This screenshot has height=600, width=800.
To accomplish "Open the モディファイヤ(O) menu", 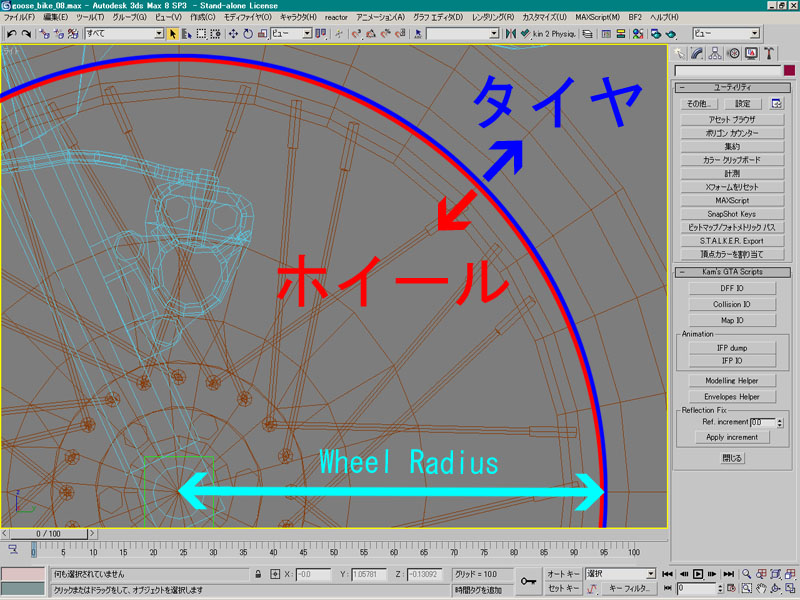I will [247, 17].
